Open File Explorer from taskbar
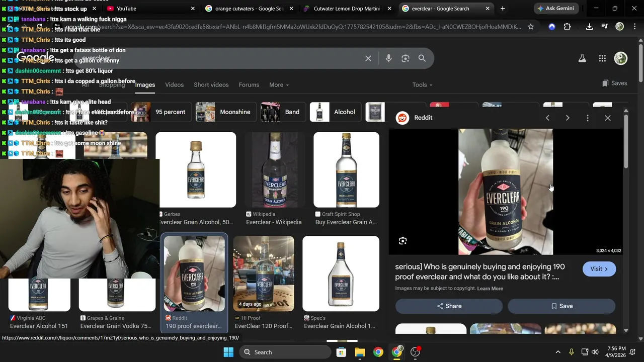This screenshot has height=362, width=644. click(x=360, y=352)
